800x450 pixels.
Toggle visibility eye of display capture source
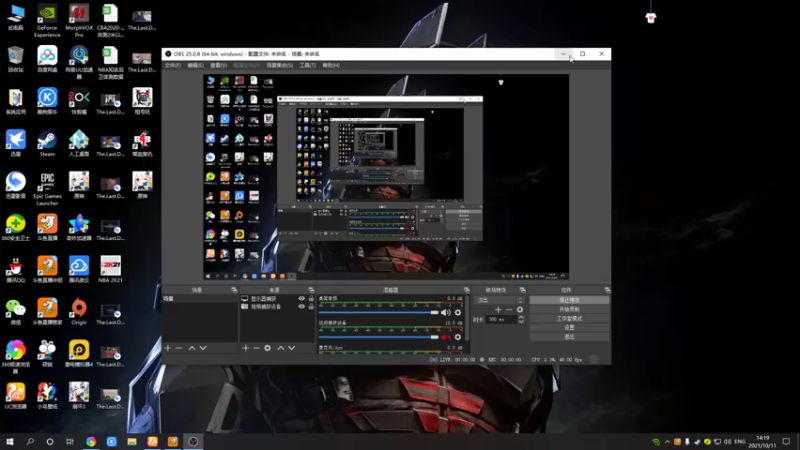tap(302, 298)
